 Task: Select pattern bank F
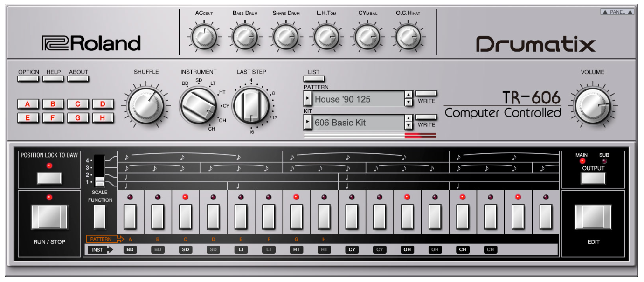point(53,118)
